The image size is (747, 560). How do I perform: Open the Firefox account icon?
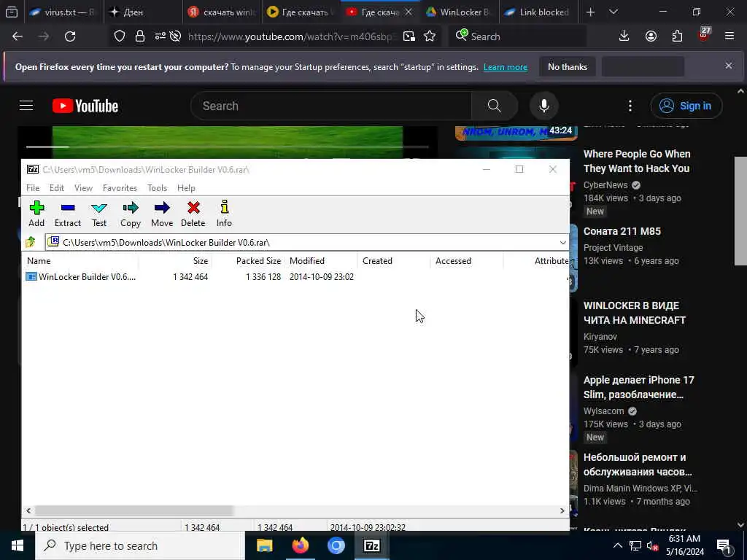click(651, 36)
